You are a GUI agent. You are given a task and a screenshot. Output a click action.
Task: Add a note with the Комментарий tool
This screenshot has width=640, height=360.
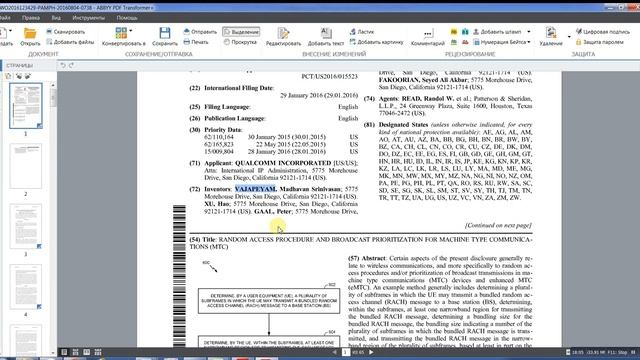[427, 38]
